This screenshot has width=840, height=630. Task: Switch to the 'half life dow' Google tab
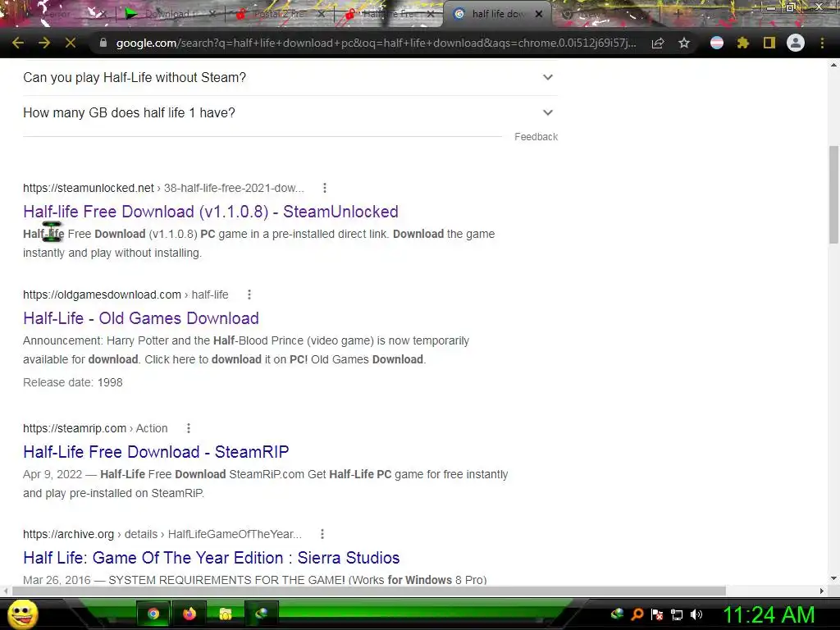(x=496, y=14)
